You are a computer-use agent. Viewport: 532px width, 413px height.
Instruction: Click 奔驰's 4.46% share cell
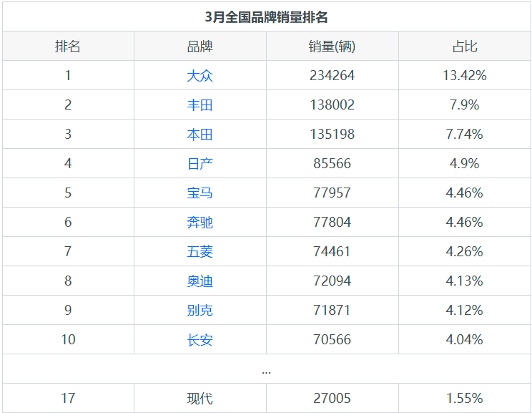(465, 223)
